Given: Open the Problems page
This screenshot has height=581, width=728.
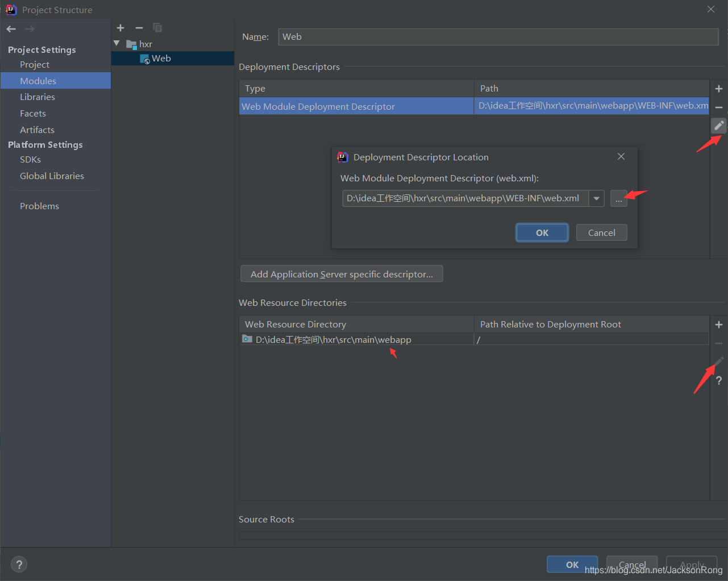Looking at the screenshot, I should (39, 206).
